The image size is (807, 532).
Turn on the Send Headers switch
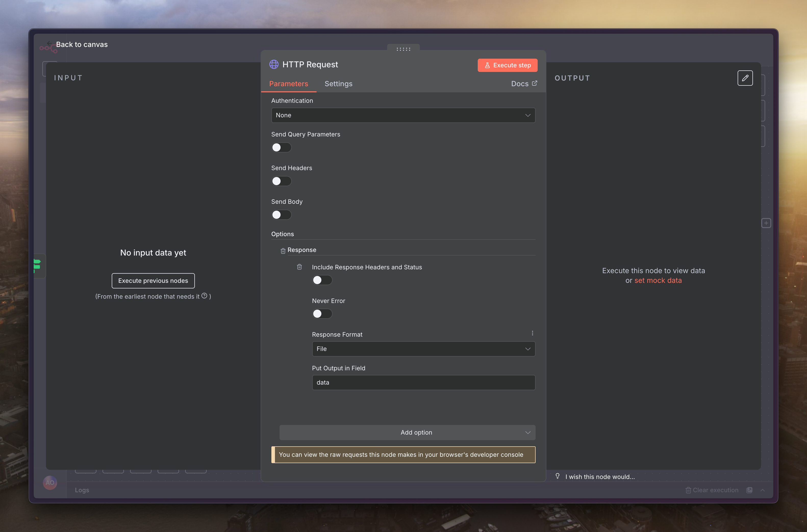(281, 181)
